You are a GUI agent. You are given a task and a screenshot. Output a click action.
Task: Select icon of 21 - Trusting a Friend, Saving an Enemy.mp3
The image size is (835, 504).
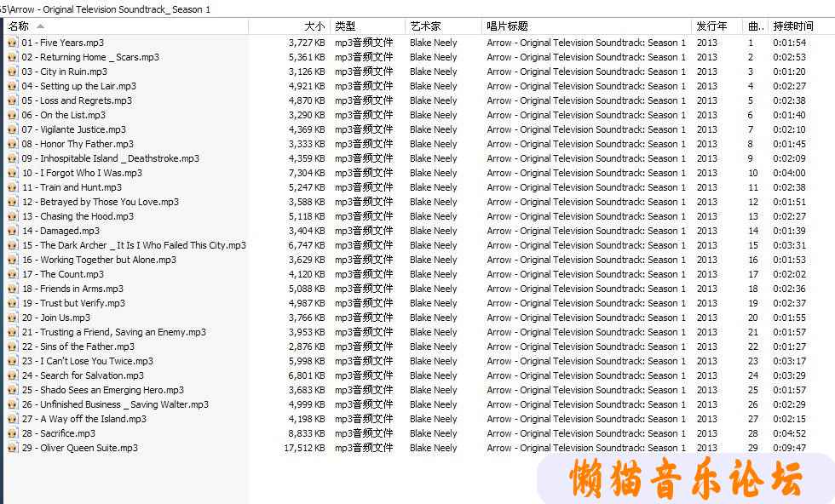click(x=12, y=332)
